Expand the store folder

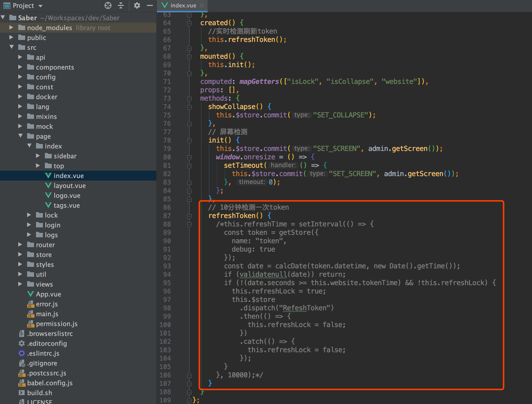pos(20,255)
